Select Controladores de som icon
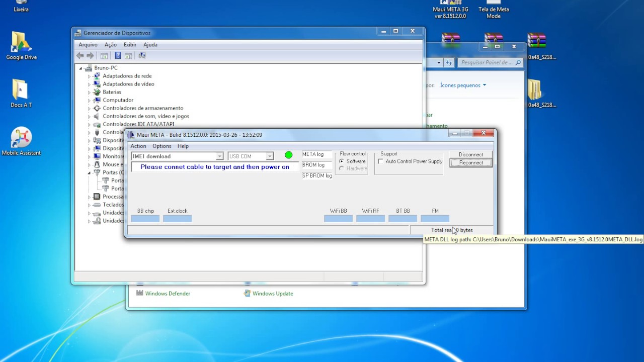This screenshot has height=362, width=644. click(x=97, y=116)
